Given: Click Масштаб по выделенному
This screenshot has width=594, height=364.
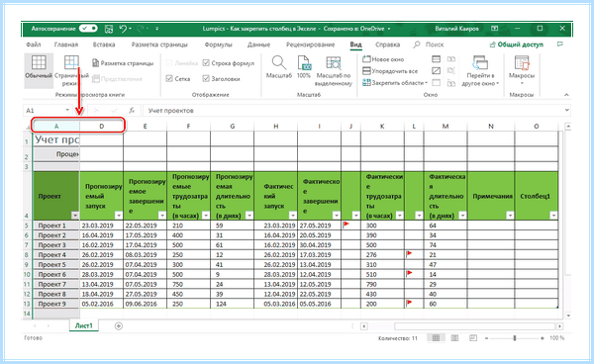Looking at the screenshot, I should tap(334, 71).
